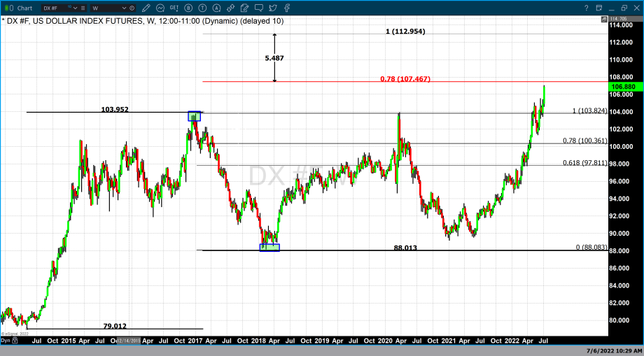Open the hamburger menu beside symbol field
644x356 pixels.
pos(83,8)
